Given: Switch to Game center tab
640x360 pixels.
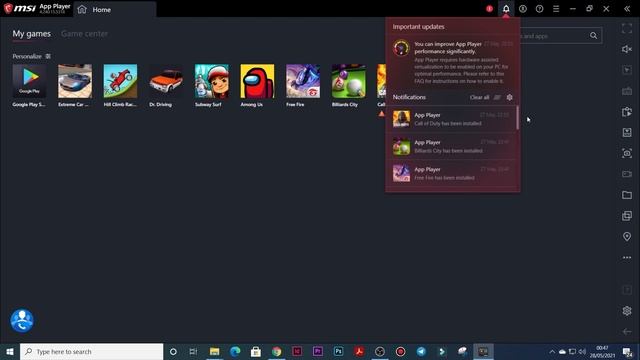Looking at the screenshot, I should pos(84,34).
